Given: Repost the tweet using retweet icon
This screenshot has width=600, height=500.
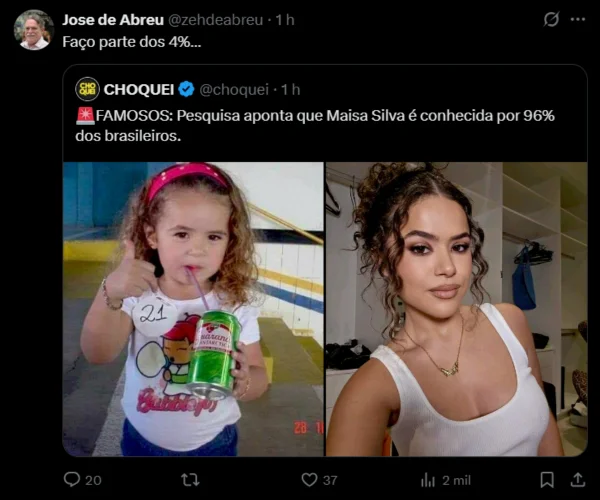Looking at the screenshot, I should tap(190, 480).
